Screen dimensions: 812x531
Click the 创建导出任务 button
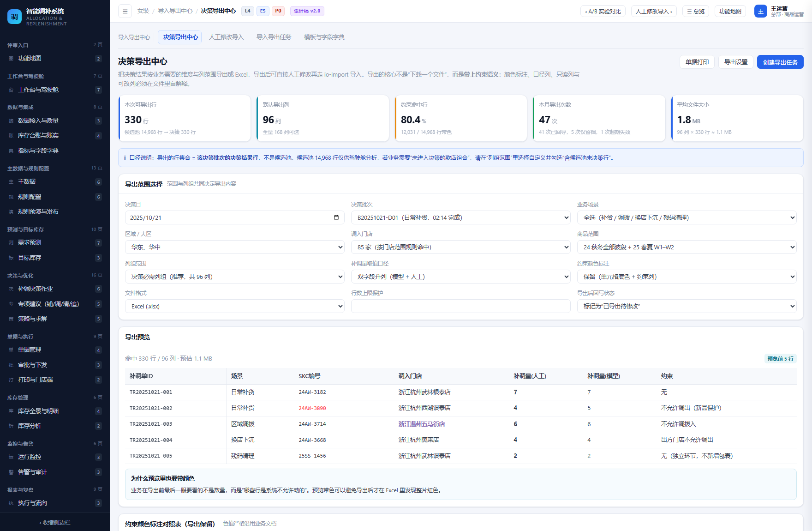pyautogui.click(x=780, y=62)
